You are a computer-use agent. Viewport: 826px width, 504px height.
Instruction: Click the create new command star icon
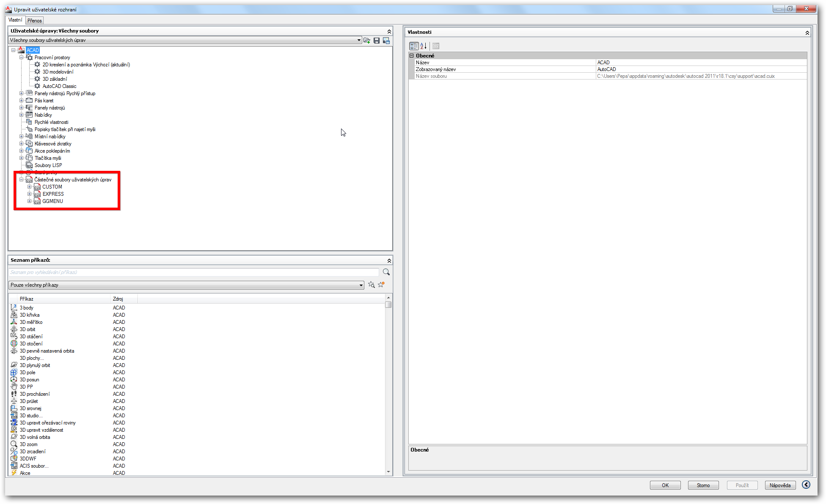pos(381,285)
